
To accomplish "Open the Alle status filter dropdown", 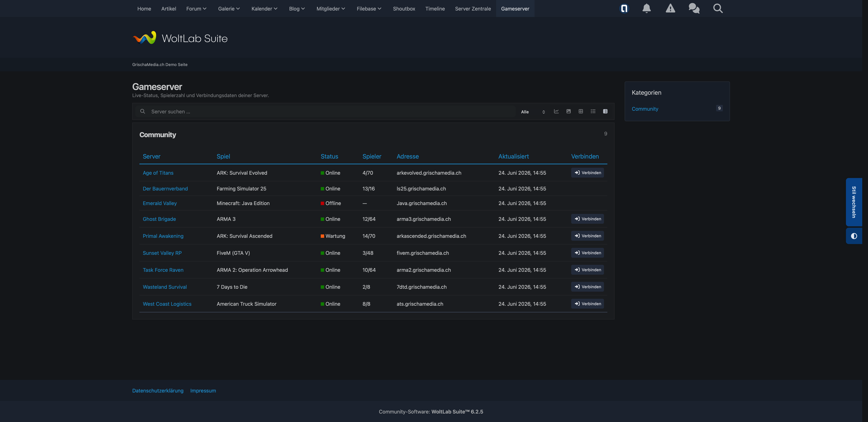I will tap(533, 112).
